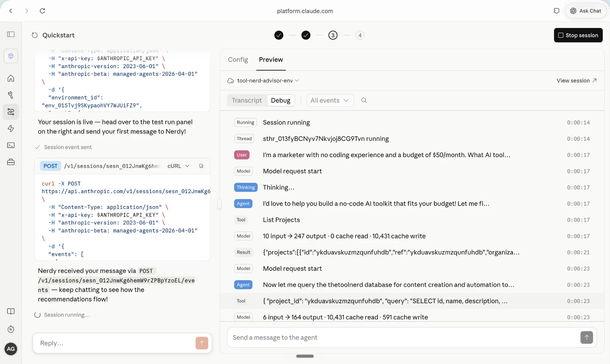Click the browser forward arrow
Screen dimensions: 610x364
[x=27, y=11]
